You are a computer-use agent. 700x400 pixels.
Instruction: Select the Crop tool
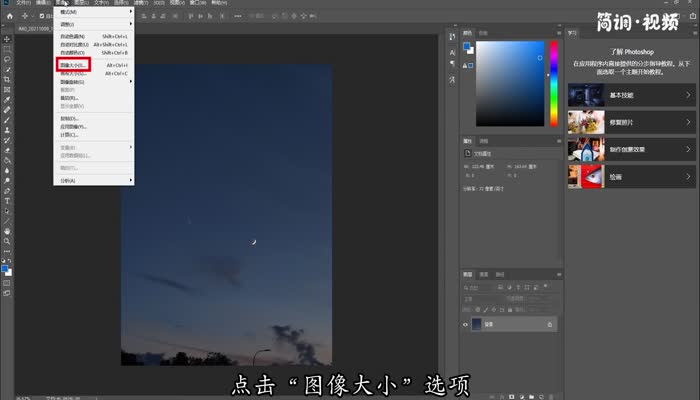(x=7, y=79)
